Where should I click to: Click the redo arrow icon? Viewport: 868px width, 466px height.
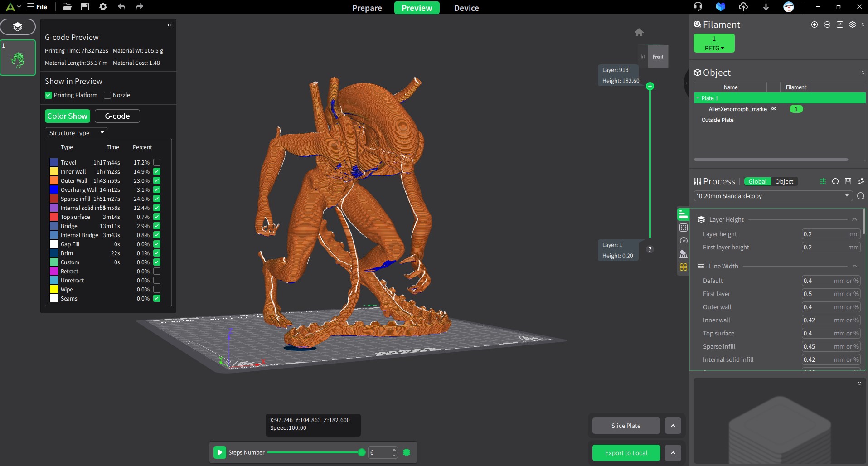(139, 7)
